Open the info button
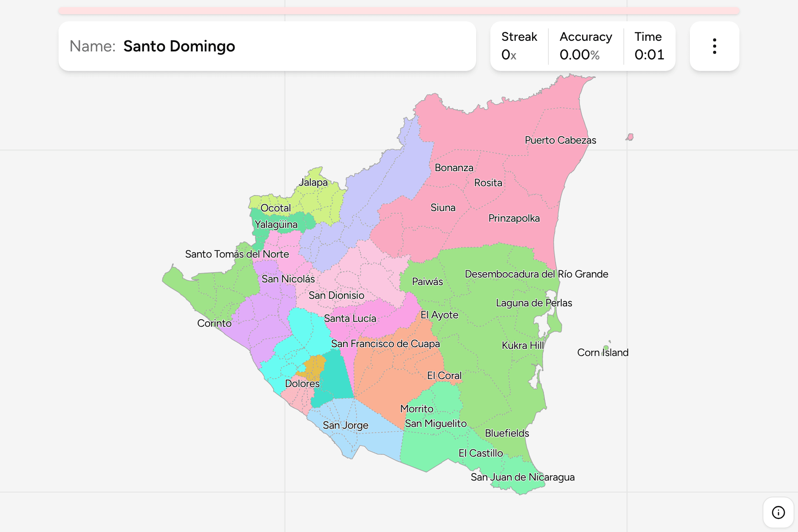The image size is (798, 532). click(x=778, y=512)
